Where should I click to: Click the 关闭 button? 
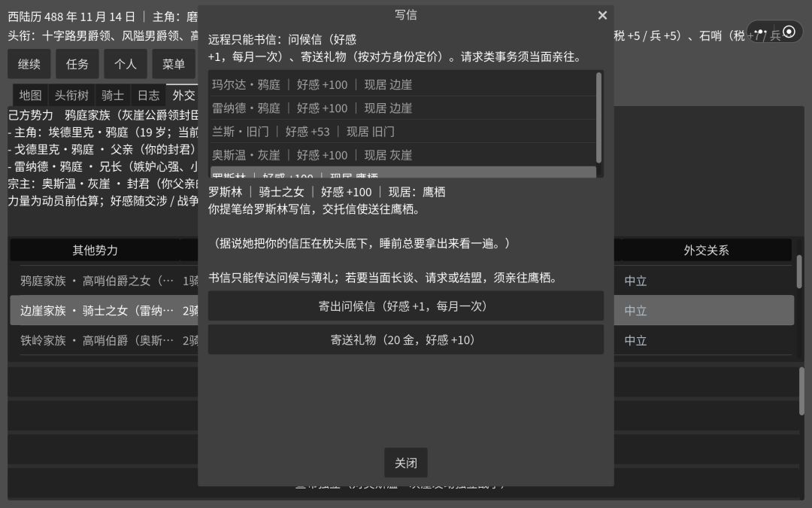coord(405,462)
